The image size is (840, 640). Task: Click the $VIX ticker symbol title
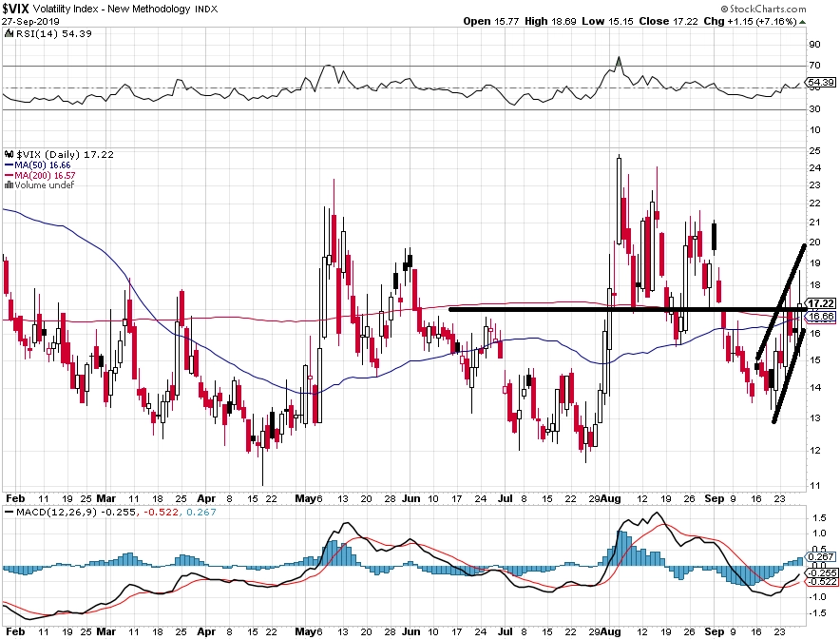[15, 9]
